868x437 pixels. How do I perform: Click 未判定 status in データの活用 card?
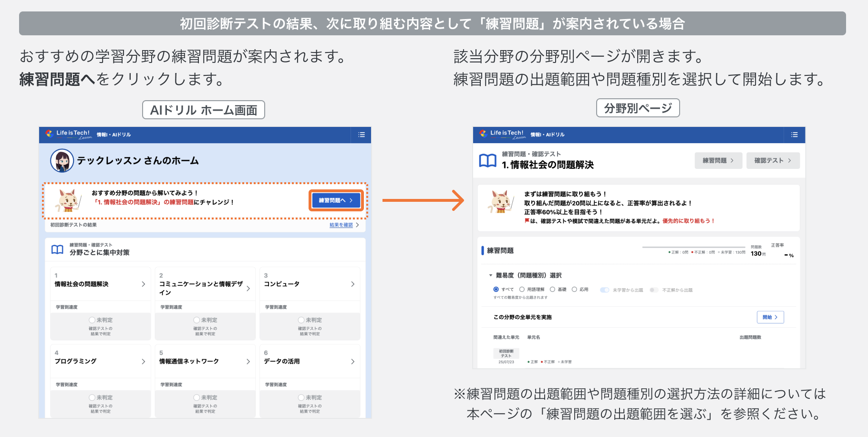pos(310,397)
